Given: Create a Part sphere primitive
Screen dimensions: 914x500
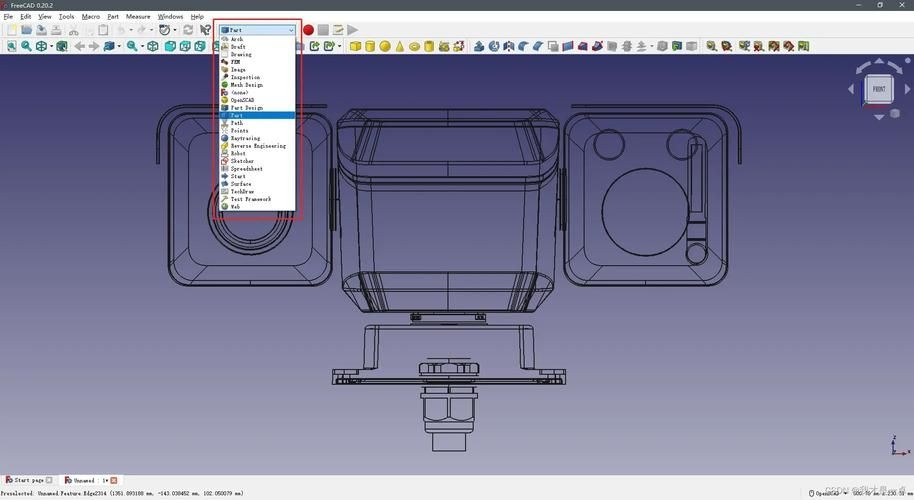Looking at the screenshot, I should [x=385, y=46].
